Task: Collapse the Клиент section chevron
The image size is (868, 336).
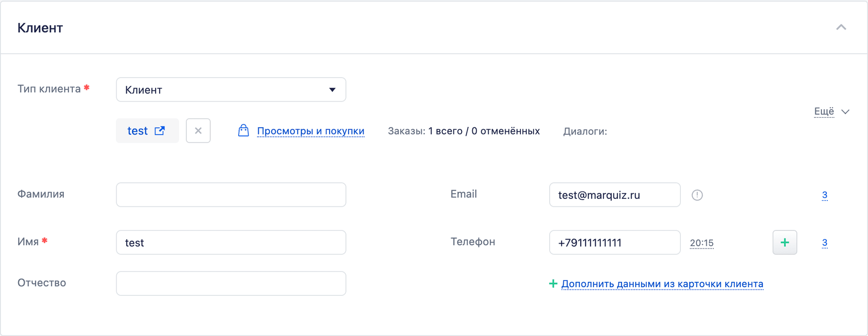Action: (x=841, y=28)
